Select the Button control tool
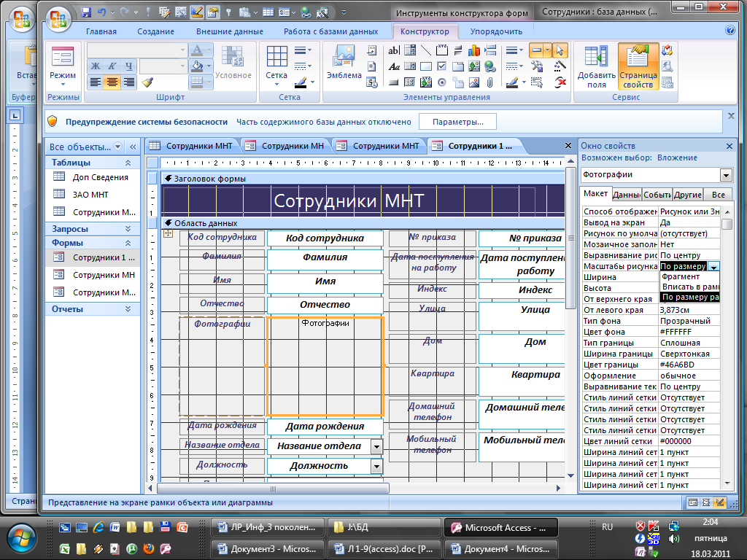The height and width of the screenshot is (560, 747). pyautogui.click(x=393, y=83)
